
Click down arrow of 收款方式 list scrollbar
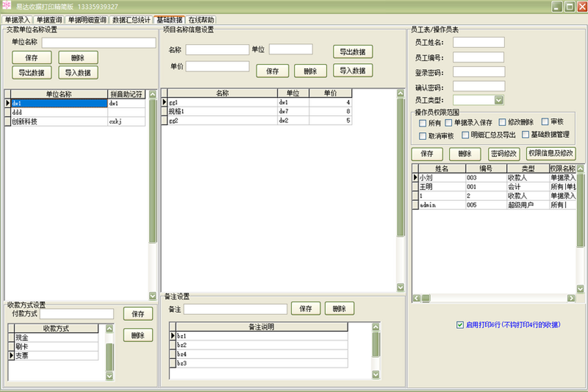click(110, 376)
